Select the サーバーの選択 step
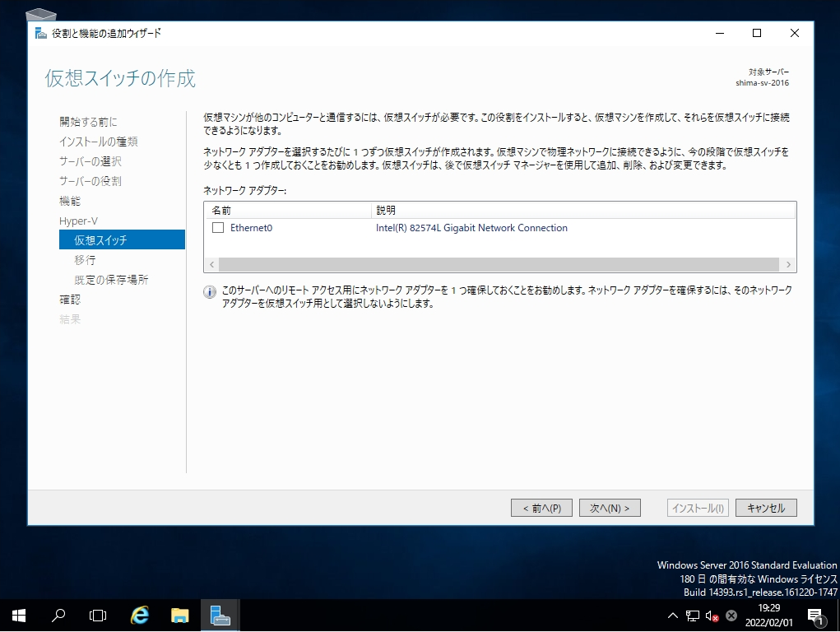Image resolution: width=840 pixels, height=632 pixels. tap(90, 161)
